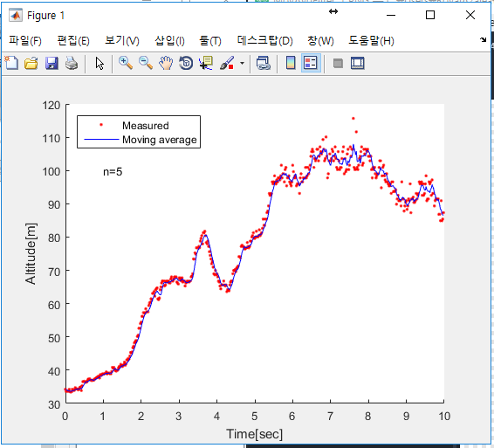Click the 'Altitude[m]' y-axis label
This screenshot has height=448, width=494.
tap(31, 254)
